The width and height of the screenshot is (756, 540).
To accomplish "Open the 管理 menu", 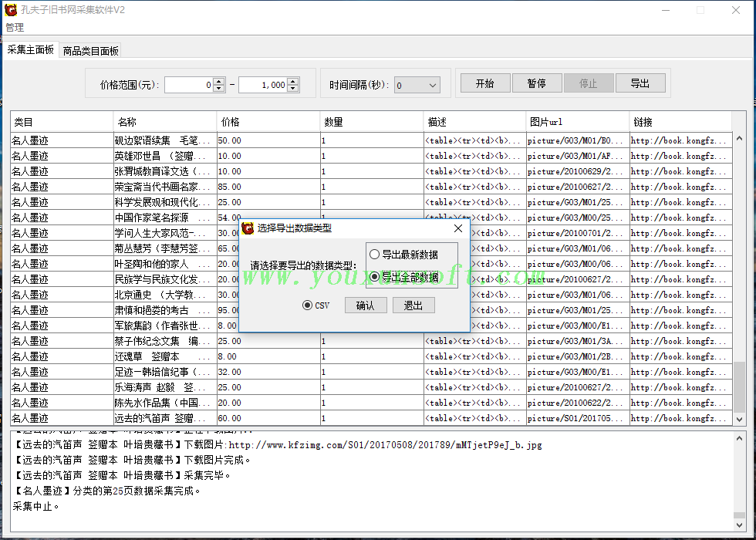I will 15,28.
